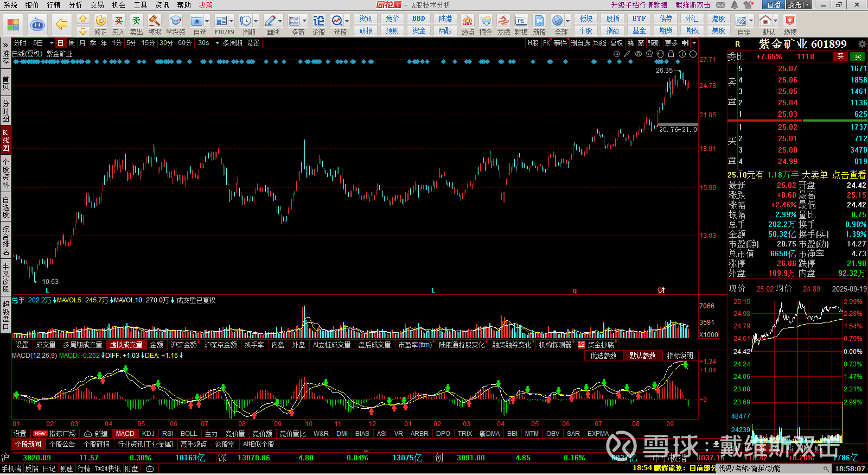The height and width of the screenshot is (475, 868).
Task: Expand the 选股 stock picker dropdown arrow
Action: pyautogui.click(x=347, y=21)
